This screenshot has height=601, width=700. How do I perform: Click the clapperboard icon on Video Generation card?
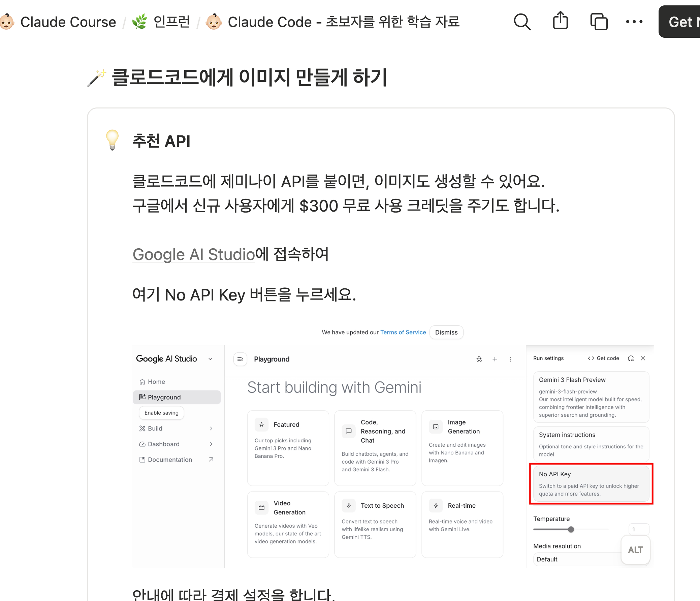pos(261,507)
